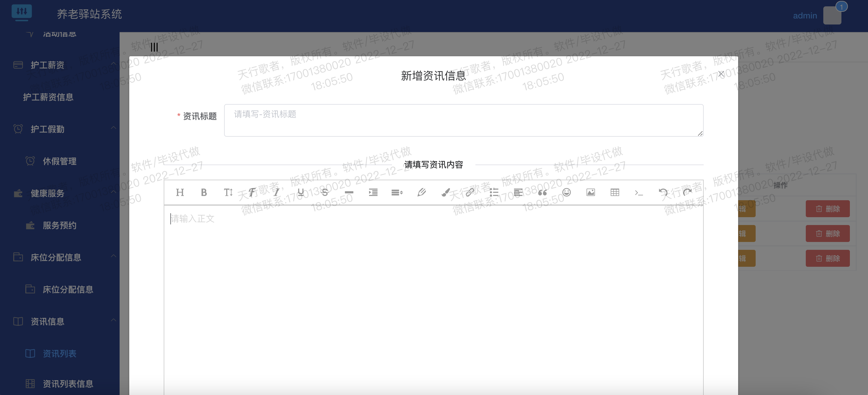Click a red 删除 button in the table

click(828, 208)
